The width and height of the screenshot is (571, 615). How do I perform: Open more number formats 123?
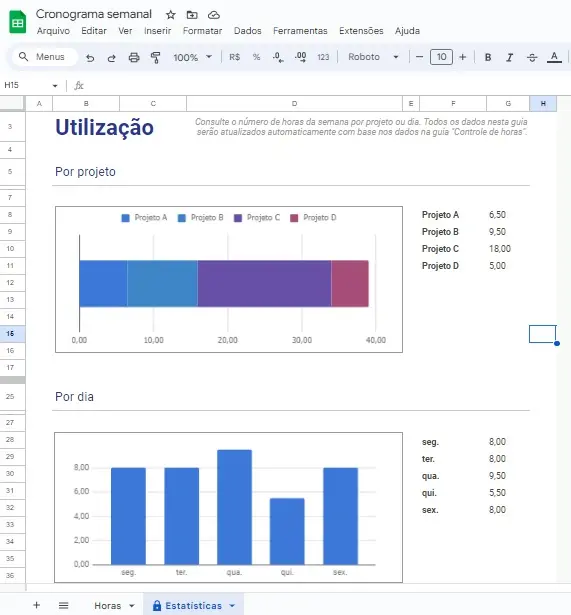click(323, 57)
